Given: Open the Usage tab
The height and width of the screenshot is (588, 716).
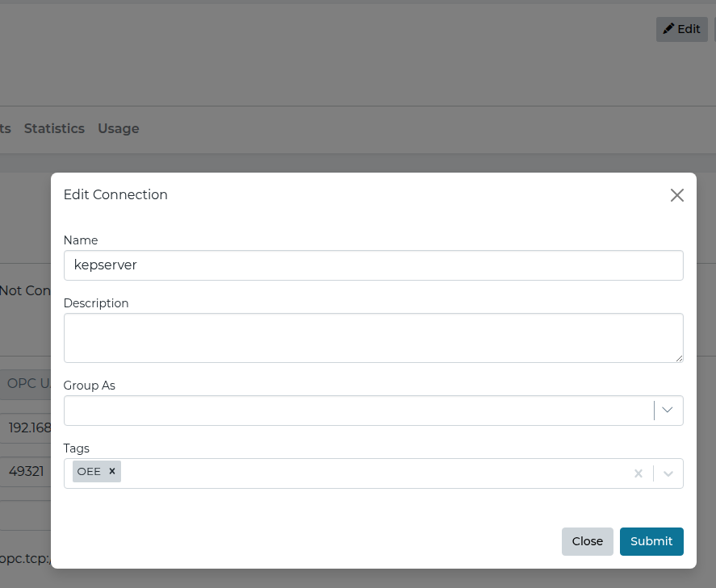Looking at the screenshot, I should coord(118,128).
